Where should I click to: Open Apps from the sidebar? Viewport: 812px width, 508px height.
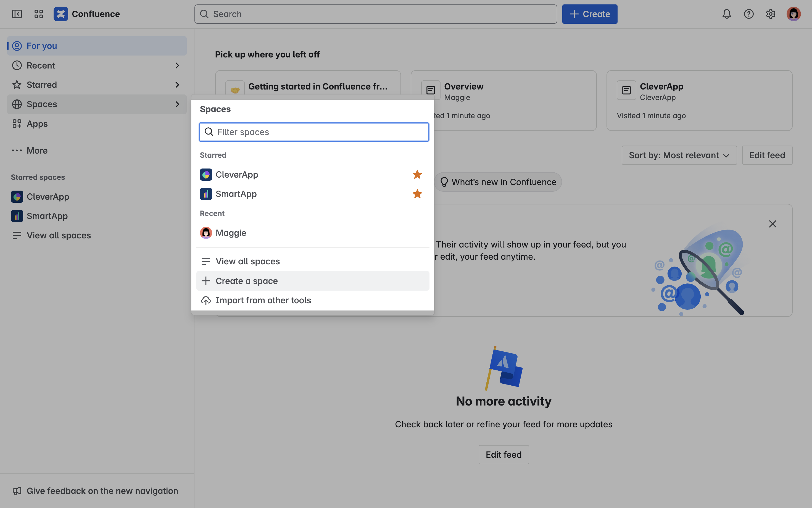click(x=37, y=124)
